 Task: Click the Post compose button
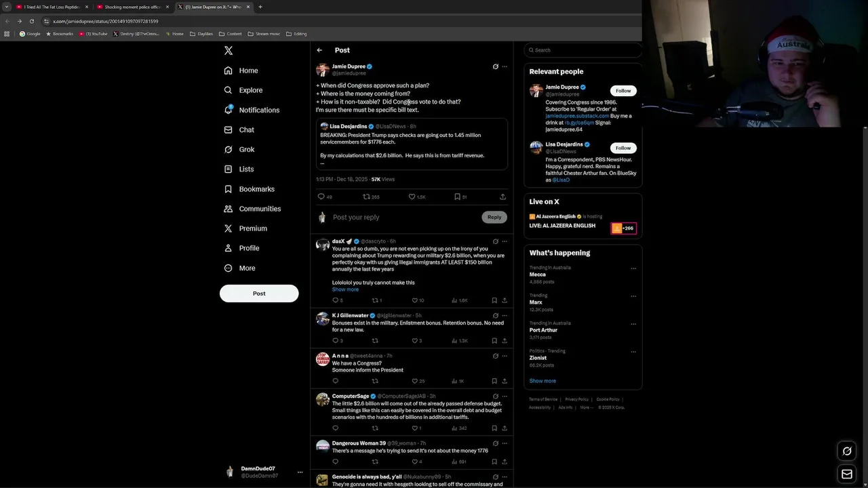point(259,293)
